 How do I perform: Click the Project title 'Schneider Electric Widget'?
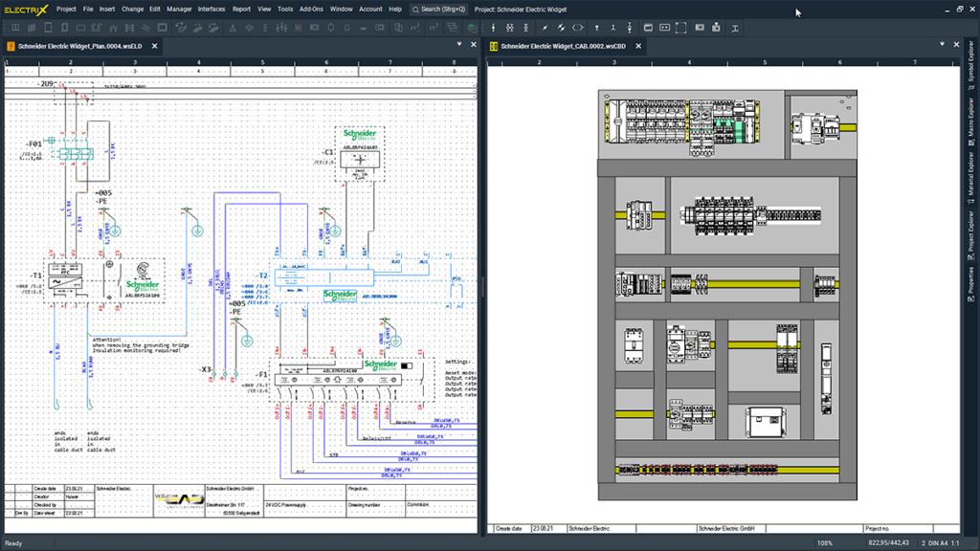pyautogui.click(x=520, y=10)
